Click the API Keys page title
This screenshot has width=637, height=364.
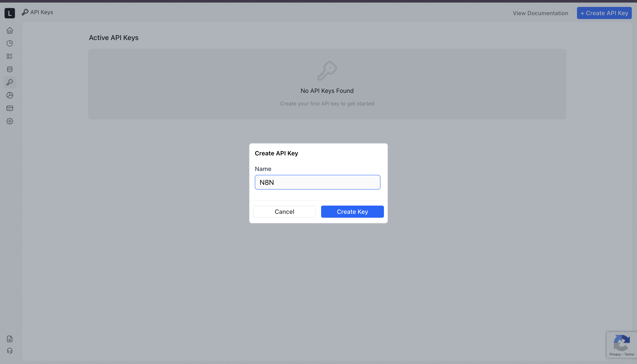[42, 12]
